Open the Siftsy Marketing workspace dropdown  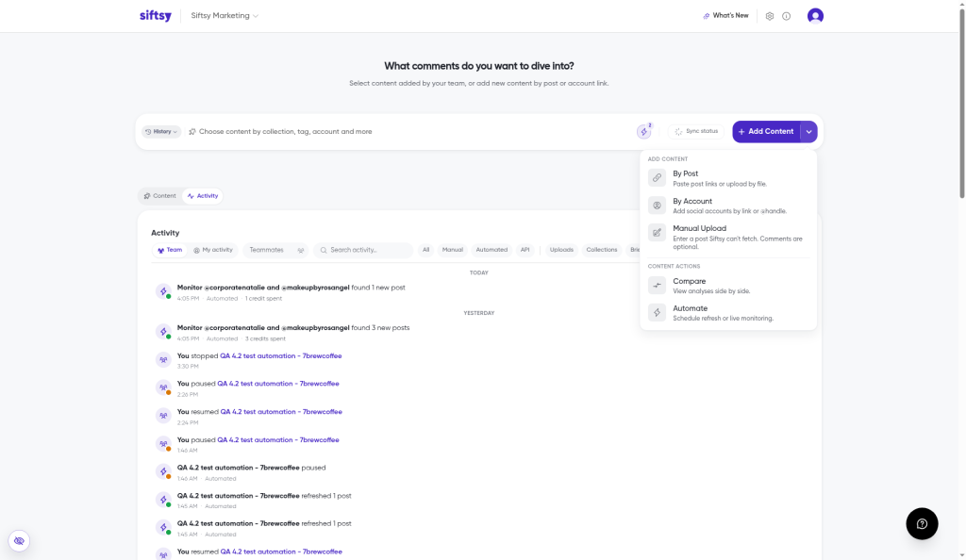(x=225, y=15)
